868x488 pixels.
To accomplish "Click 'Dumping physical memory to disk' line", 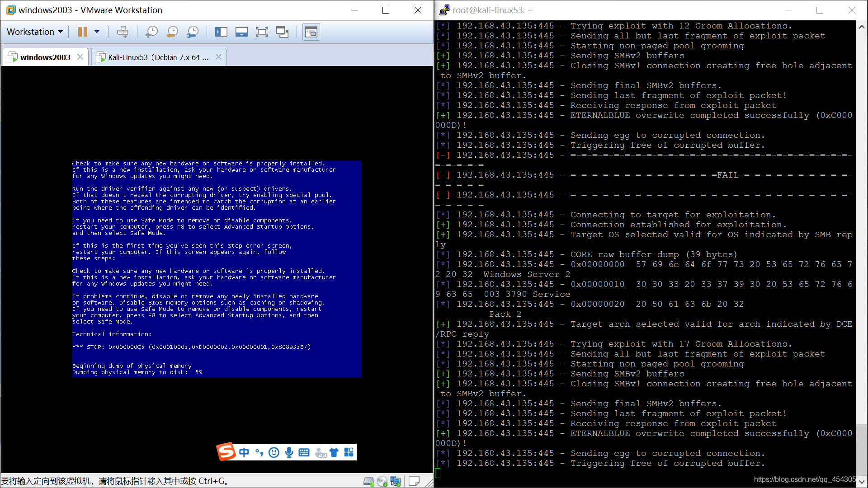I will [x=137, y=372].
